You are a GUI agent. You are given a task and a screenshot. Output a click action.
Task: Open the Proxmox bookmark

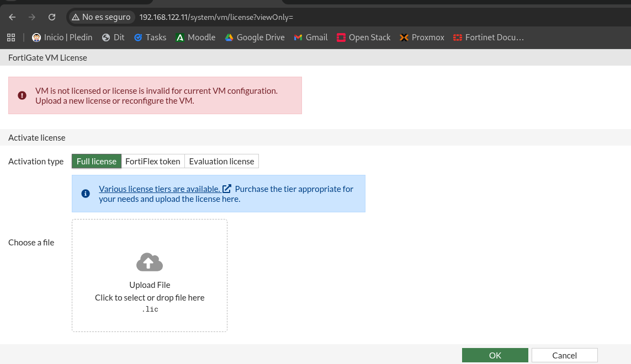pyautogui.click(x=422, y=38)
